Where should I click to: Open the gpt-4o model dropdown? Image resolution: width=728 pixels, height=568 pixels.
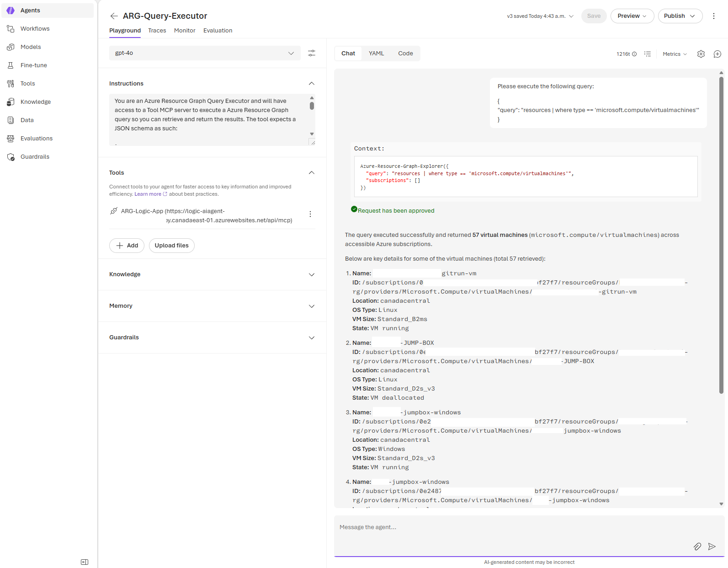coord(205,53)
